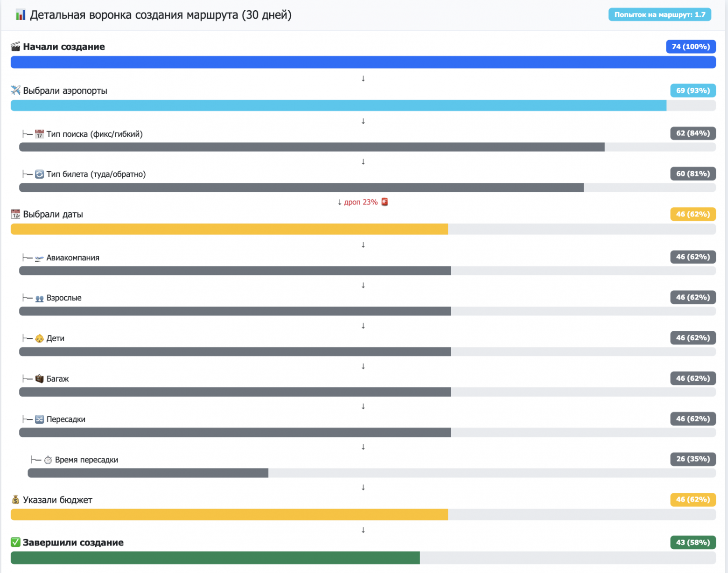Click the Дети label
The image size is (728, 573).
pos(56,339)
